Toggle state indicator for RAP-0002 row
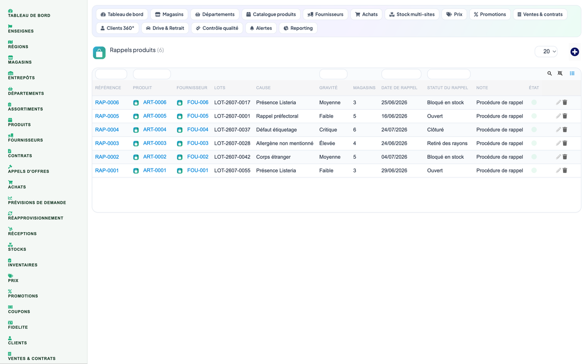This screenshot has width=588, height=364. pos(534,157)
